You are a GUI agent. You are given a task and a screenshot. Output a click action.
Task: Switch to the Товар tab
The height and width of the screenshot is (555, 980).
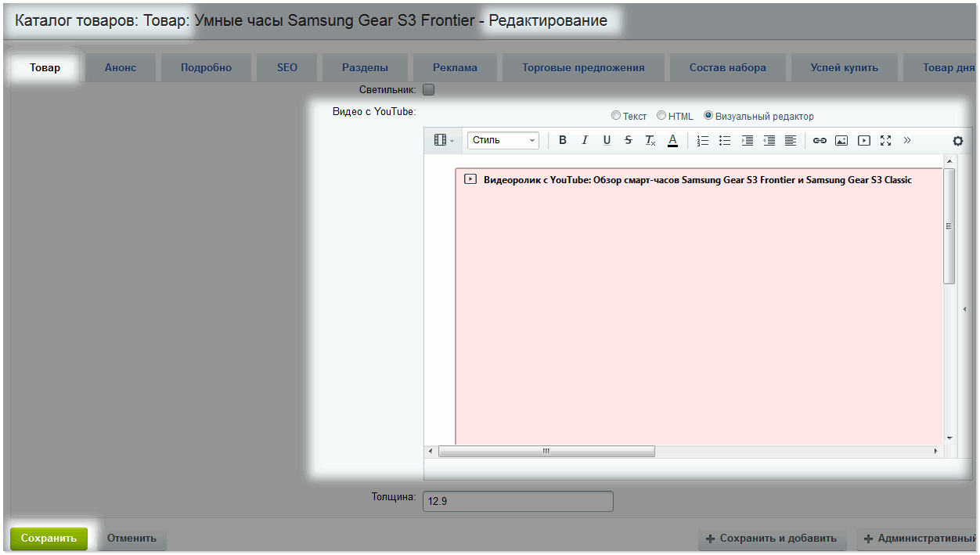pyautogui.click(x=45, y=67)
